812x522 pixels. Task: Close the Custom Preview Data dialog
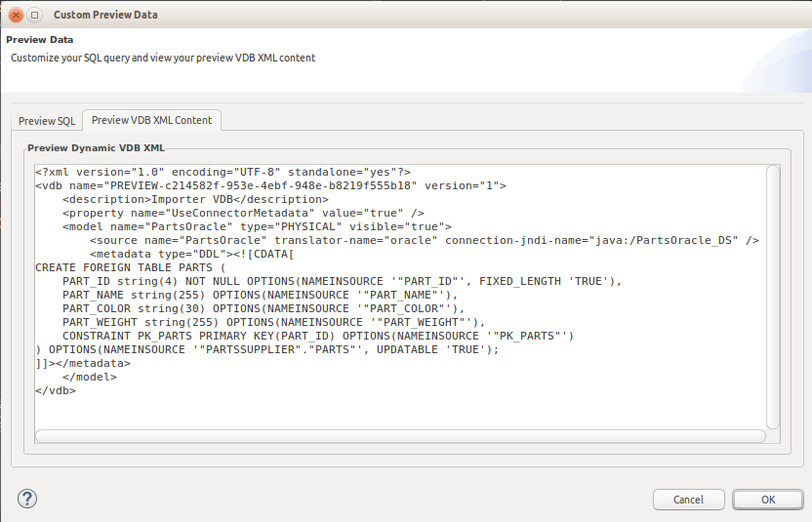tap(16, 15)
